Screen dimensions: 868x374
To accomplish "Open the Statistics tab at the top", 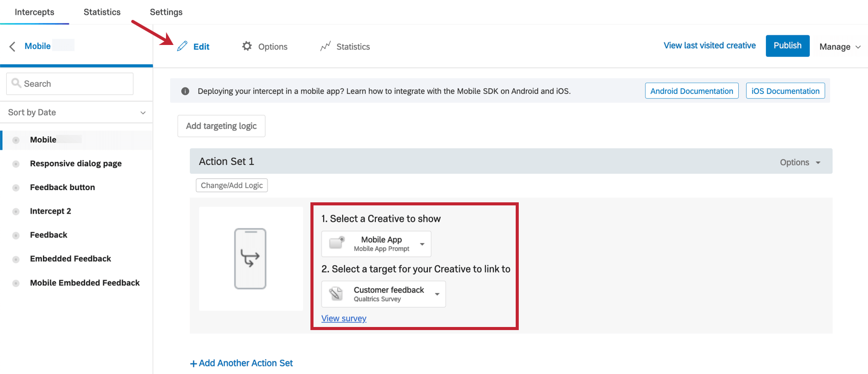I will pos(102,11).
